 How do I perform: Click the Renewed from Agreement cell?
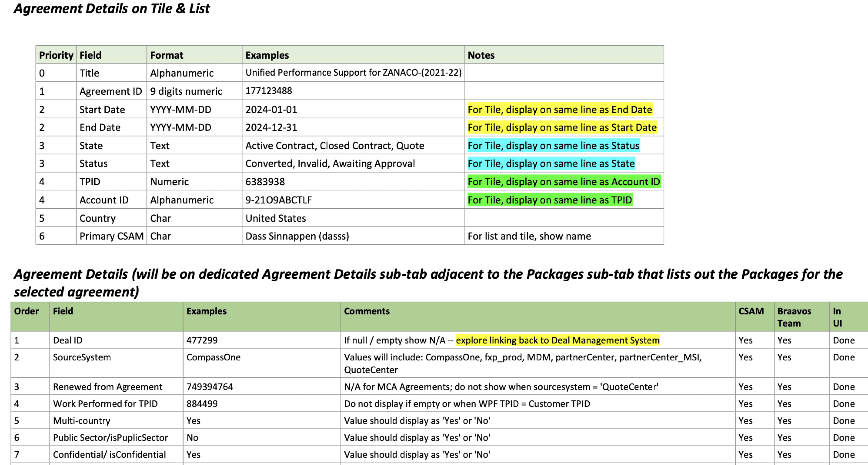[x=107, y=386]
